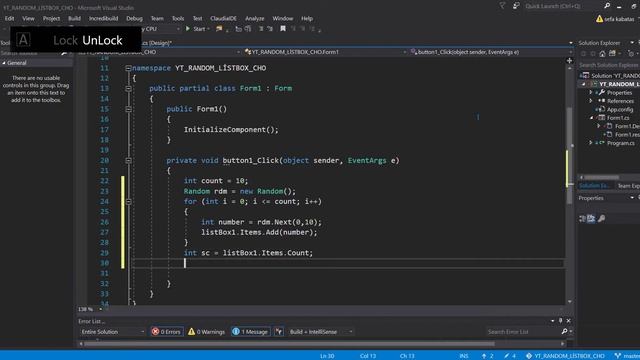Click the Search Solution Explorer field
640x360 pixels.
pos(609,65)
